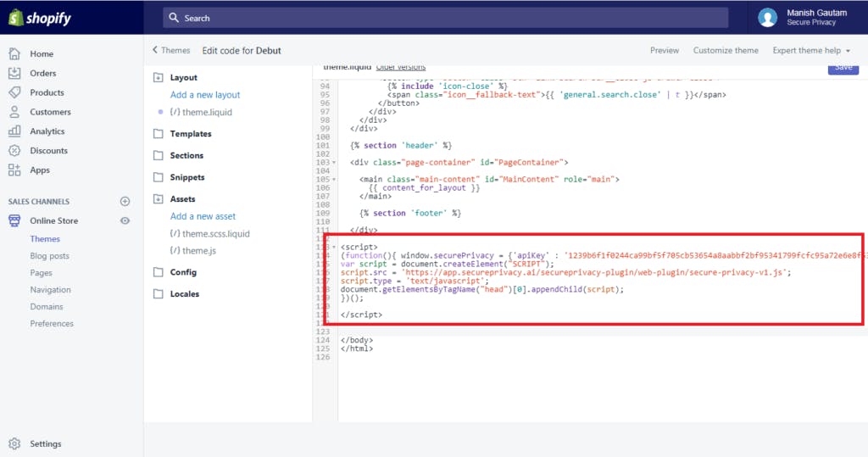The width and height of the screenshot is (868, 457).
Task: Click the Online Store shop icon
Action: tap(14, 220)
